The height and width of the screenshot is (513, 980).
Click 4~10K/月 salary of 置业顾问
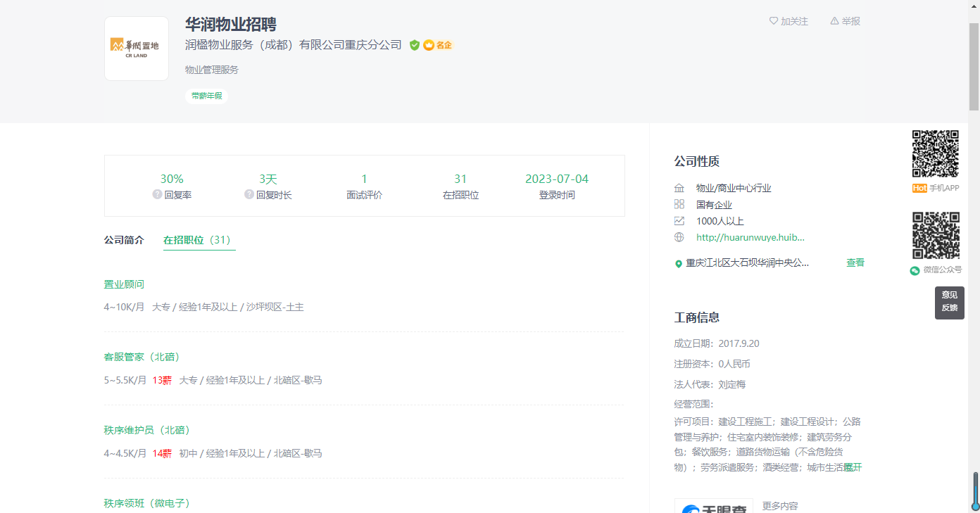pyautogui.click(x=125, y=307)
